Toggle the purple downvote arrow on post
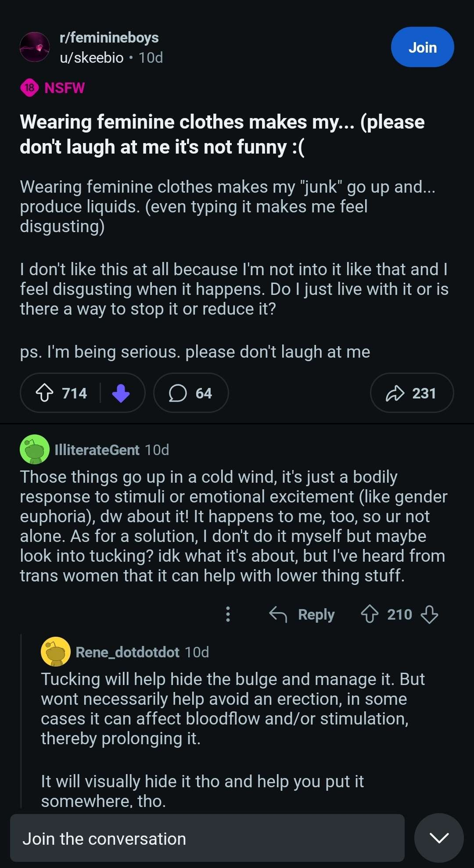 click(121, 393)
